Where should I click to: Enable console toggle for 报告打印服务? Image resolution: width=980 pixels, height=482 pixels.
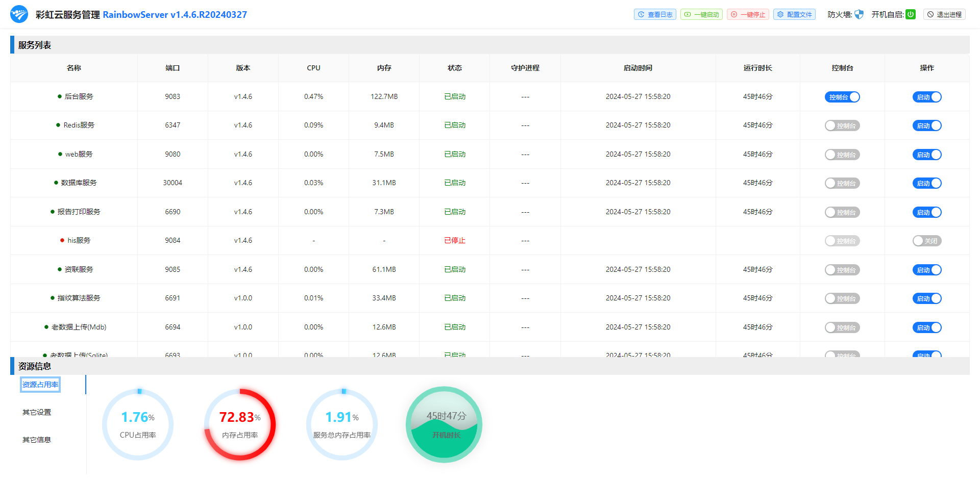coord(842,212)
